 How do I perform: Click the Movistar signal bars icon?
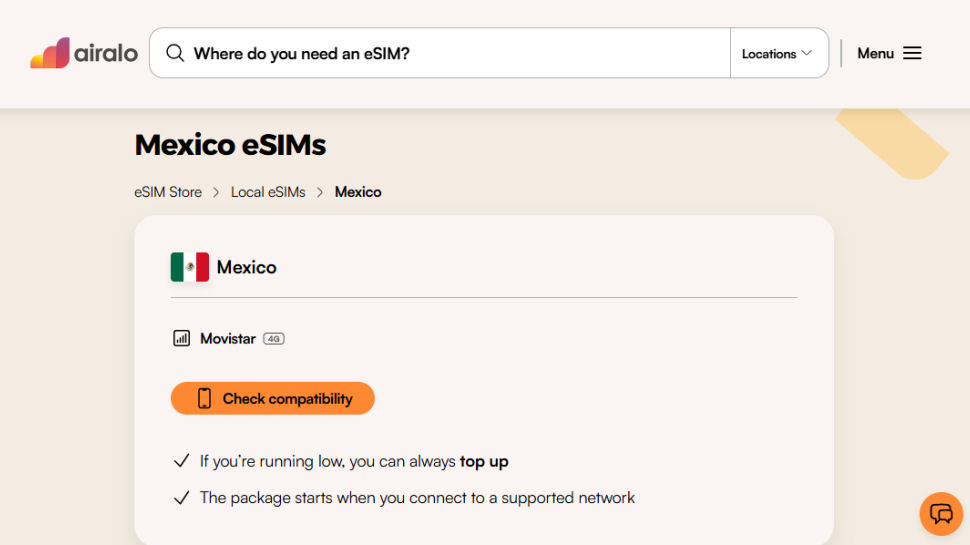(181, 338)
